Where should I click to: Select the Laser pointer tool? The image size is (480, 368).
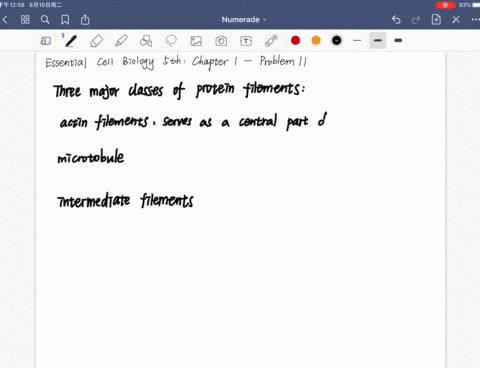[x=271, y=41]
